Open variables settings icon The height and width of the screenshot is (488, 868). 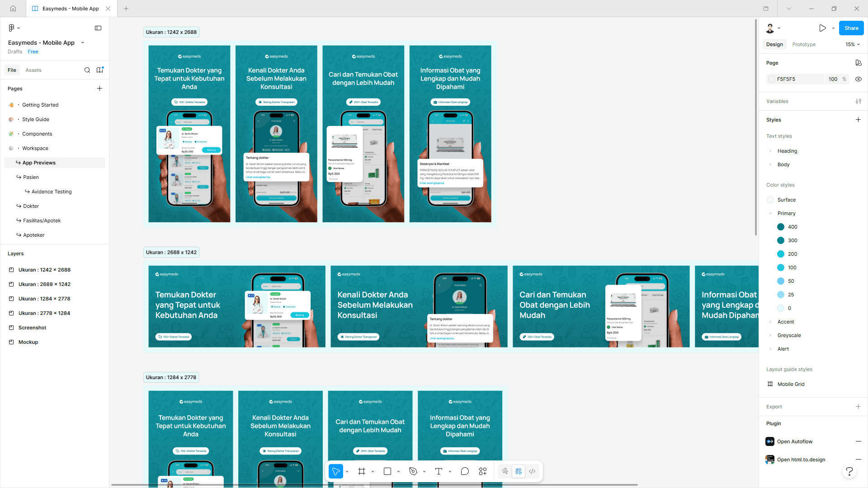pos(858,101)
